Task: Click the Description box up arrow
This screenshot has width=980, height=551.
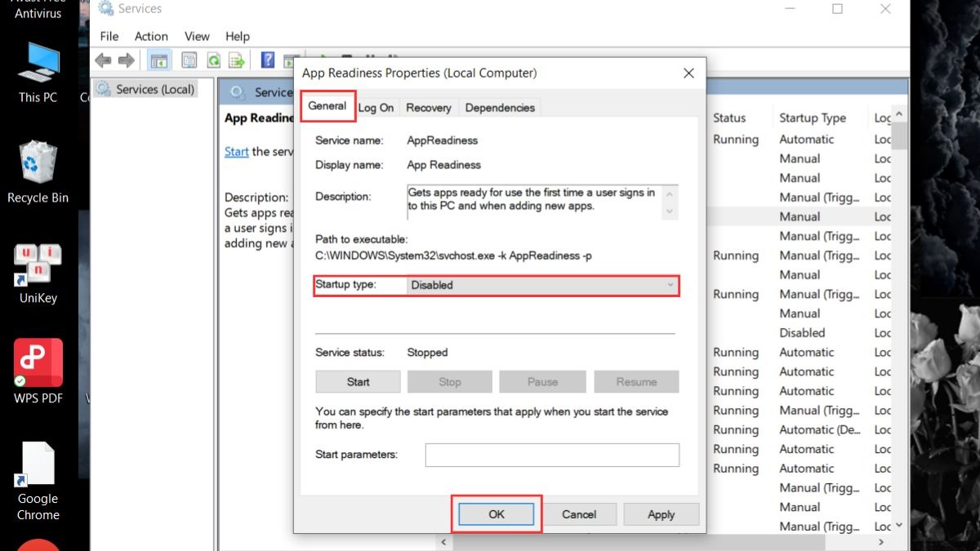Action: point(670,194)
